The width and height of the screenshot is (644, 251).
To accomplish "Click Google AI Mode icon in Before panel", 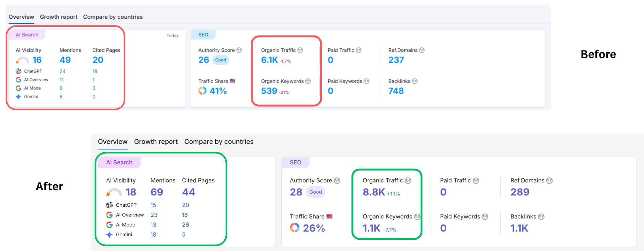I will point(18,88).
